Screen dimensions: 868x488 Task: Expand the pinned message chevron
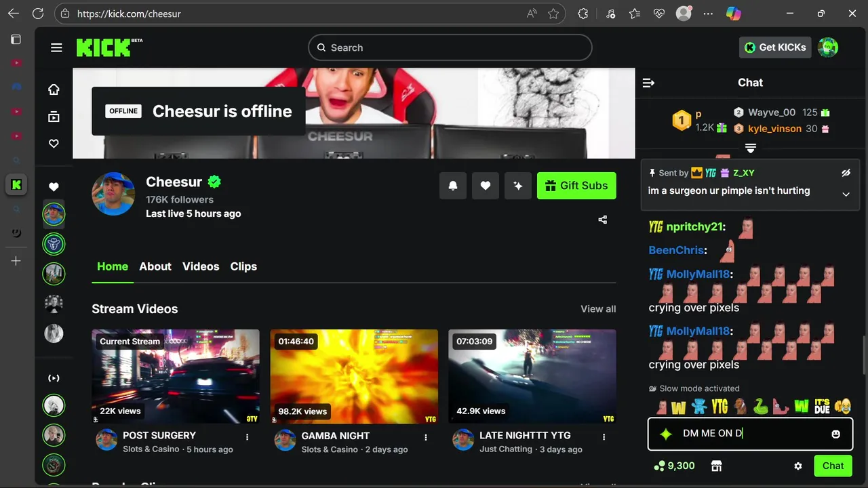click(x=846, y=195)
